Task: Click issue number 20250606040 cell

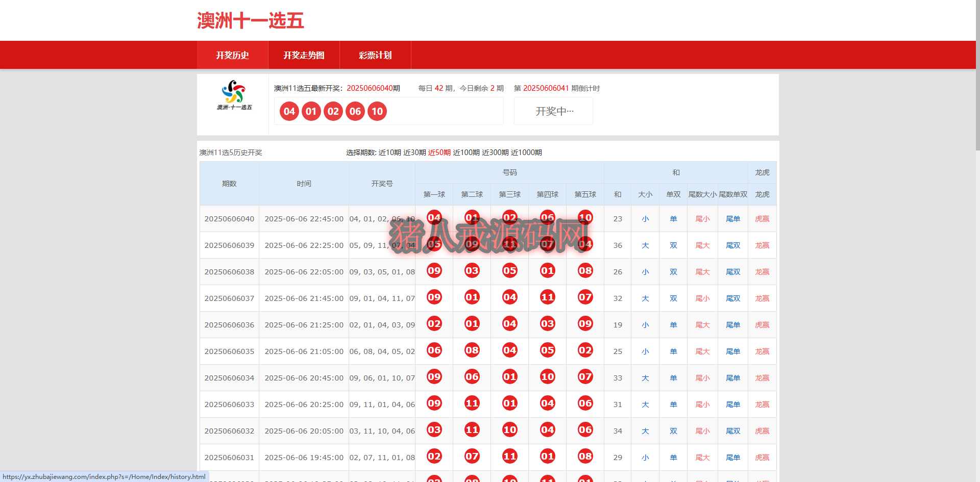Action: point(229,219)
